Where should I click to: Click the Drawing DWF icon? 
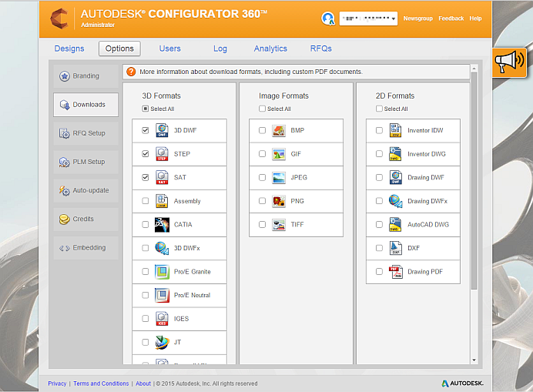(396, 177)
